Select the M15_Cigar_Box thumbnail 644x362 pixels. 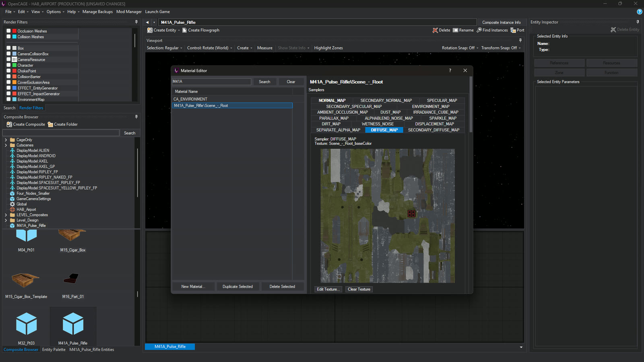click(73, 241)
